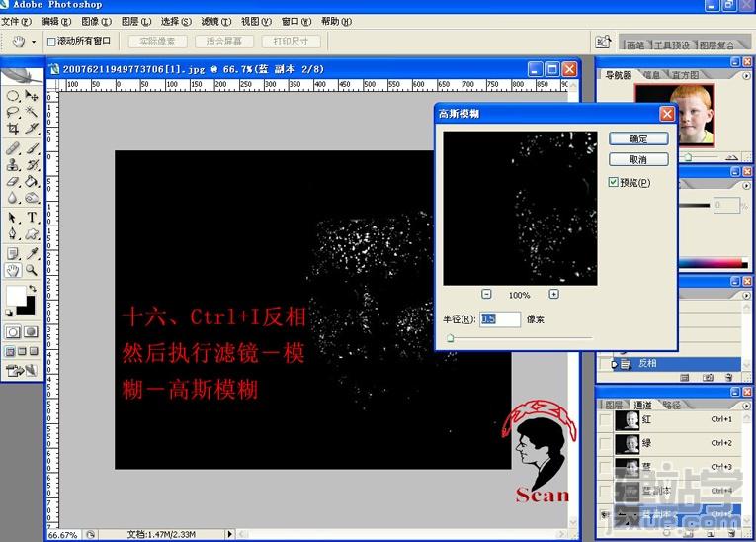Switch to the 图层 tab

[614, 406]
